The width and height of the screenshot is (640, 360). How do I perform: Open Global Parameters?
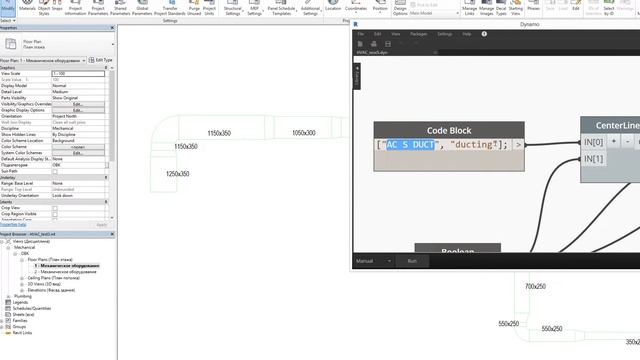(142, 7)
